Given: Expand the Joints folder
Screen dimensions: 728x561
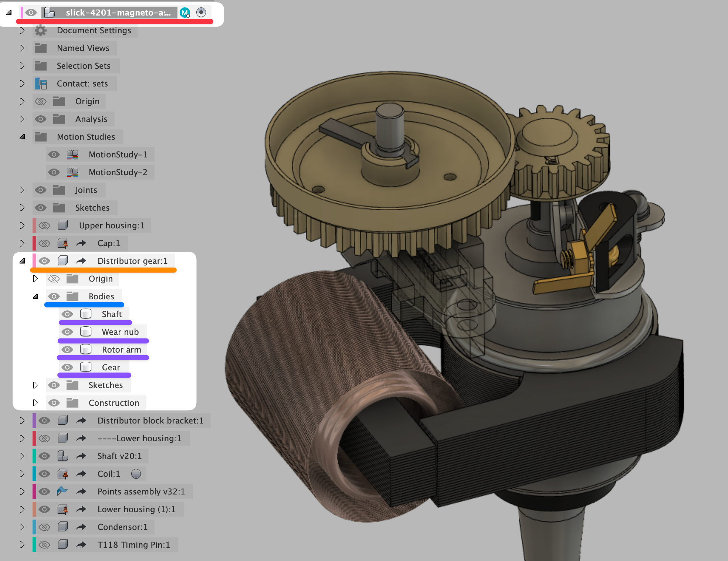Looking at the screenshot, I should tap(21, 190).
